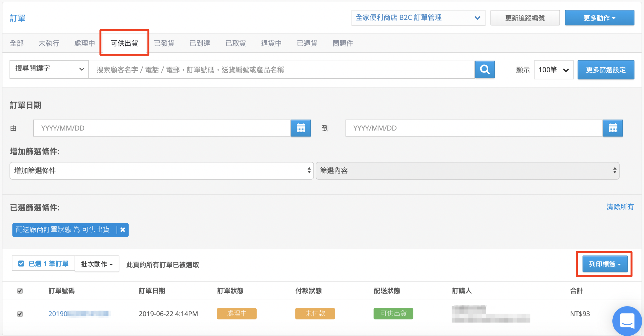Expand the 批次動作 dropdown
644x336 pixels.
(x=97, y=264)
